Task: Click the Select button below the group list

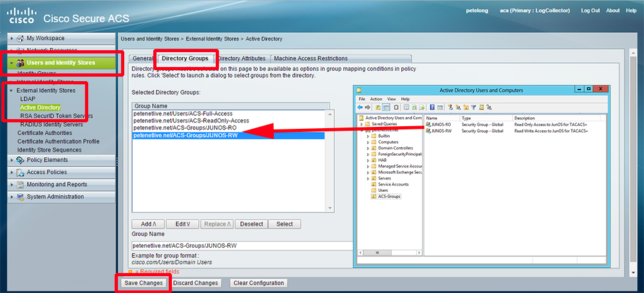Action: [285, 224]
